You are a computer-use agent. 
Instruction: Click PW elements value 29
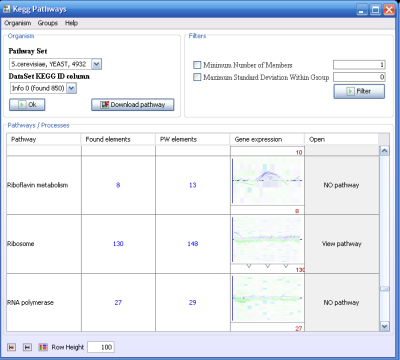tap(193, 303)
